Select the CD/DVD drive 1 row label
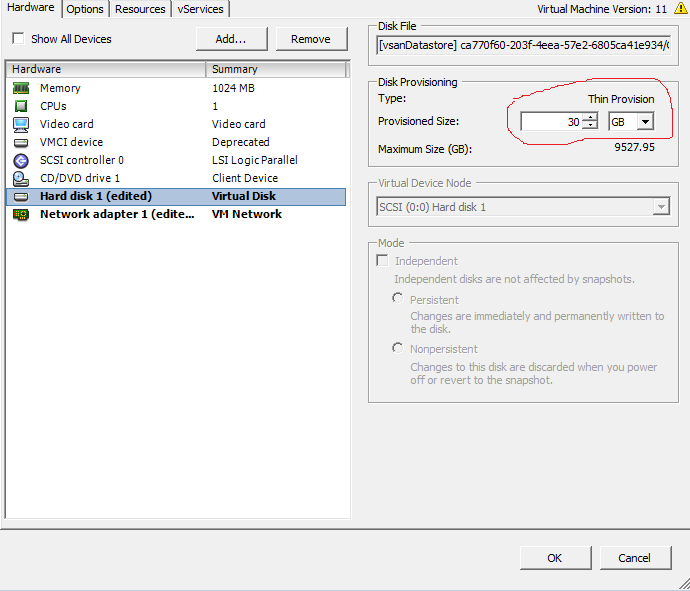Image resolution: width=690 pixels, height=591 pixels. (80, 179)
